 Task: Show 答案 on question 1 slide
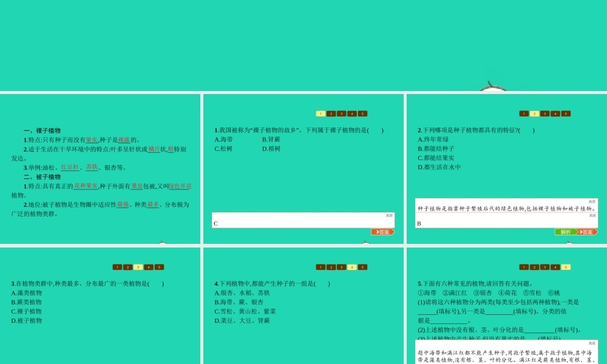point(383,232)
